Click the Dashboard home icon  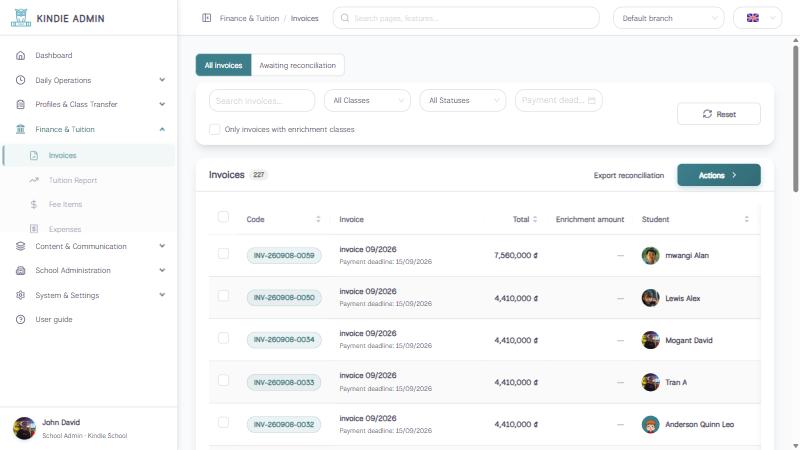[20, 55]
